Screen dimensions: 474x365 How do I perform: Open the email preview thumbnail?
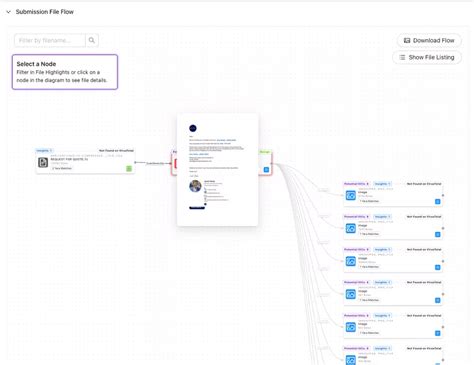(x=218, y=170)
